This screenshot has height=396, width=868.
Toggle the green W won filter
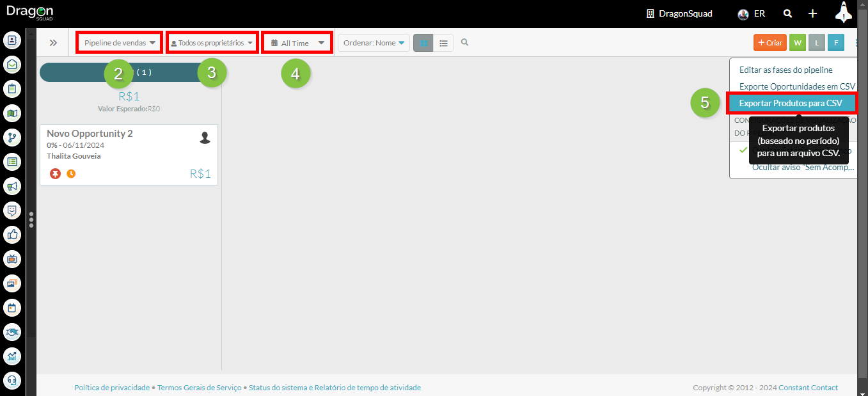point(797,43)
